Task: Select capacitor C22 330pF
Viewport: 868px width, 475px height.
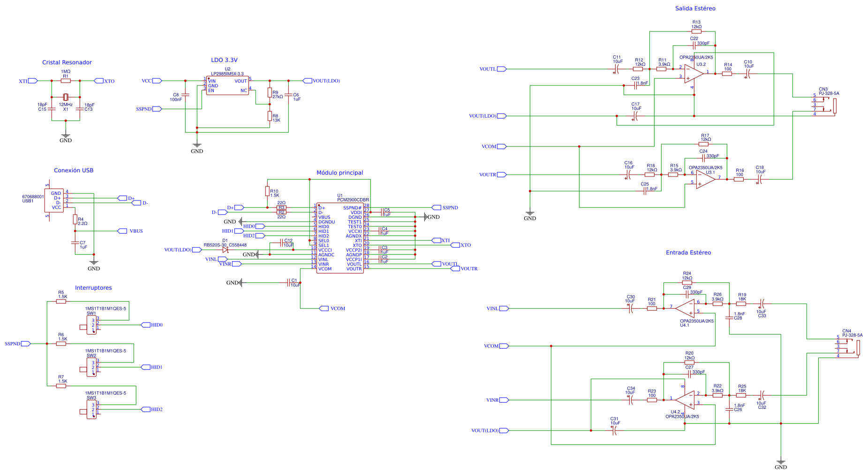Action: pos(694,46)
